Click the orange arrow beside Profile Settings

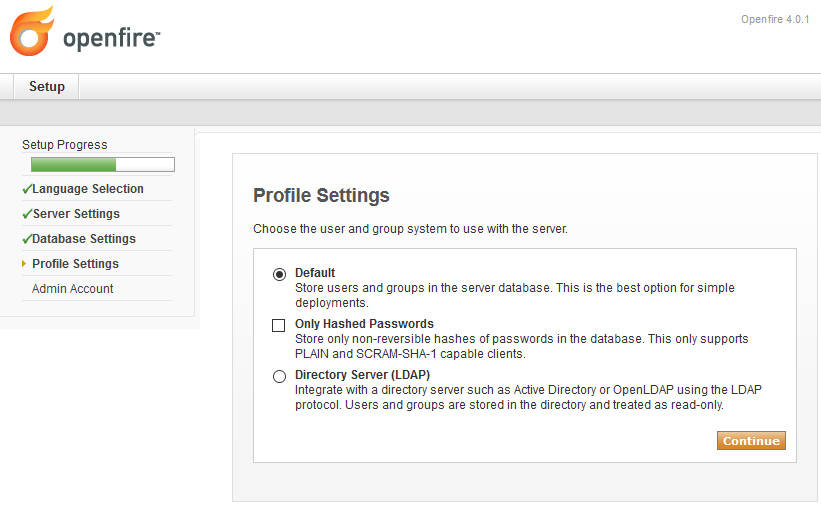click(24, 263)
